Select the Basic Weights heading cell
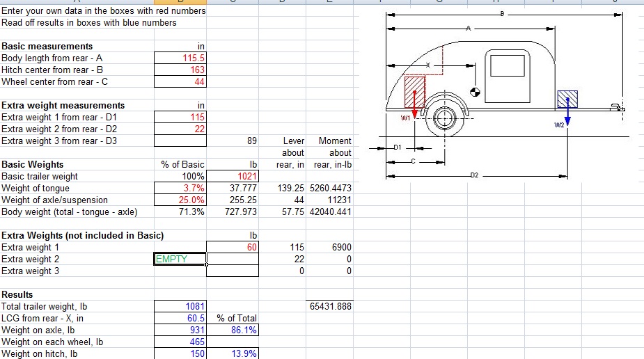The width and height of the screenshot is (644, 359). click(x=77, y=164)
